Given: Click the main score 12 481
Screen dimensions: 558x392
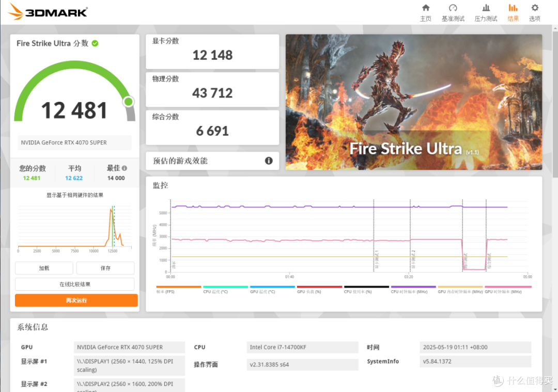Looking at the screenshot, I should click(x=74, y=111).
